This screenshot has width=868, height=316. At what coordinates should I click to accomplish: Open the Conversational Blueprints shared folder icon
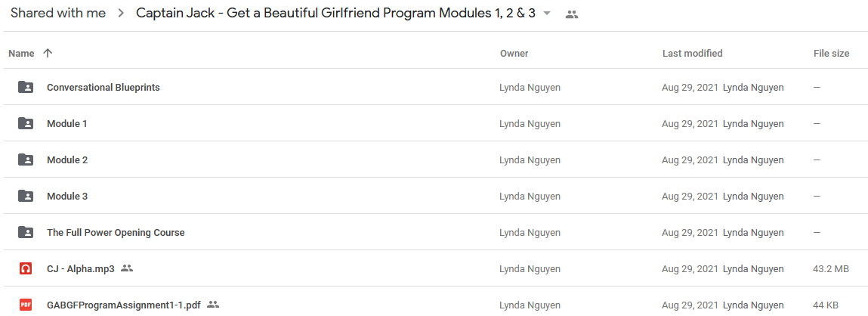[x=26, y=87]
